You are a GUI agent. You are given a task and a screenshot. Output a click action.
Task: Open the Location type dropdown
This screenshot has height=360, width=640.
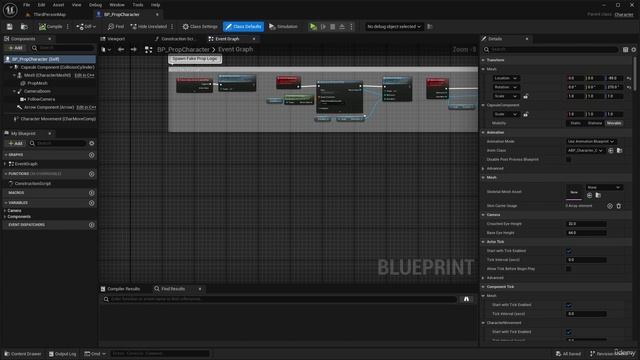tap(505, 78)
